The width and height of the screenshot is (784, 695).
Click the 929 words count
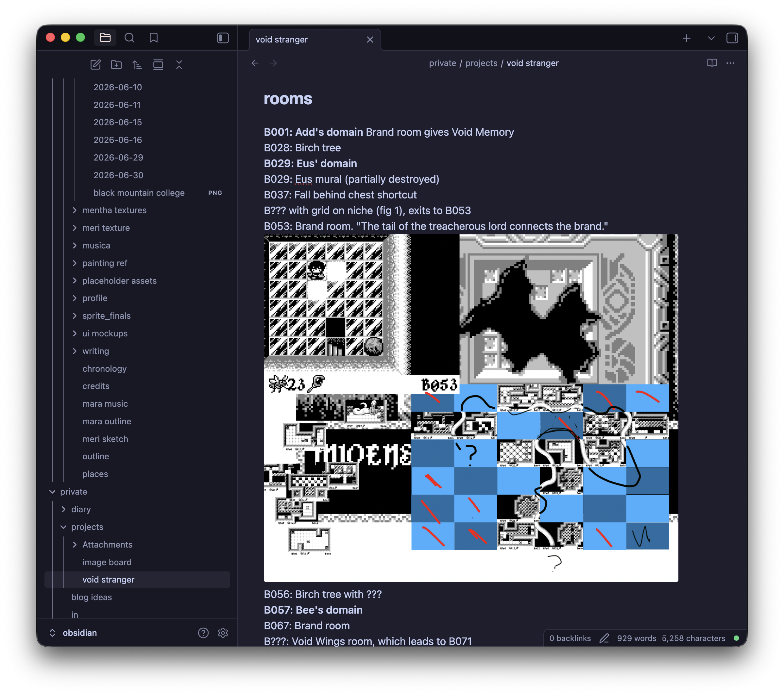click(637, 638)
